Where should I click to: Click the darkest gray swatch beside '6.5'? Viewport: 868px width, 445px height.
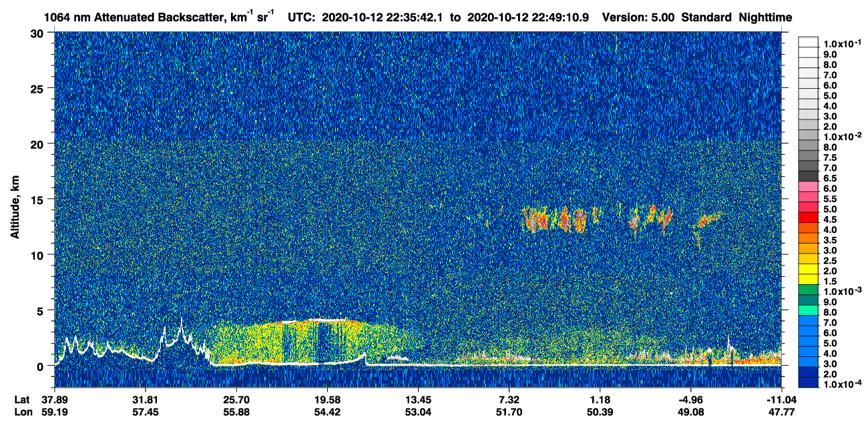click(x=808, y=176)
